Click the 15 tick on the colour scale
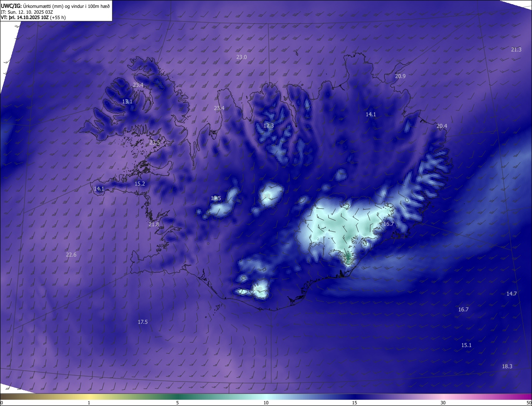This screenshot has height=406, width=532. tap(355, 403)
